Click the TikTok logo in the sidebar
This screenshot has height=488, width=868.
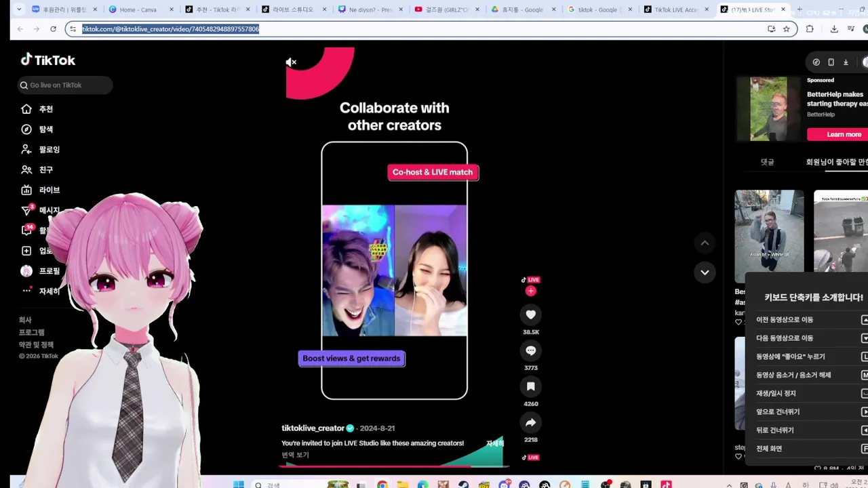[47, 60]
